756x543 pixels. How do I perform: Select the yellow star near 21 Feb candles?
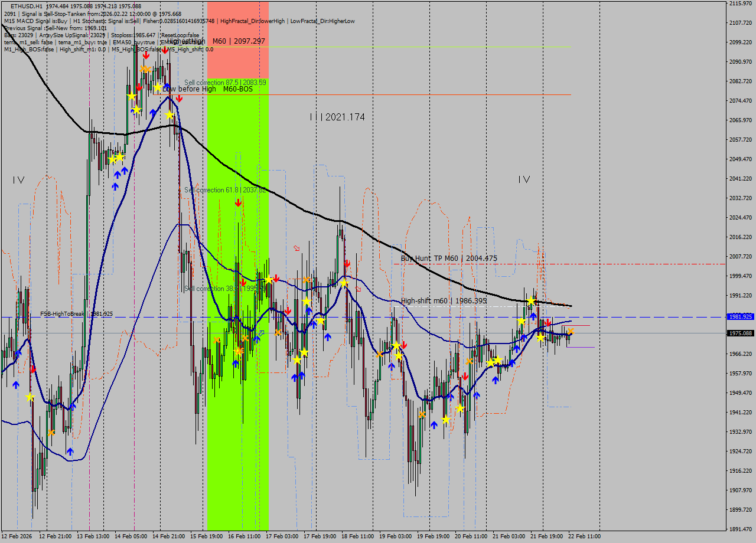(531, 301)
